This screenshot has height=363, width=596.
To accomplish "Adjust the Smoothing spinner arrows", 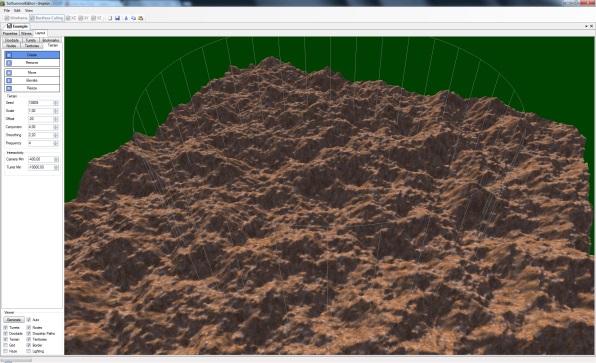I will coord(56,135).
